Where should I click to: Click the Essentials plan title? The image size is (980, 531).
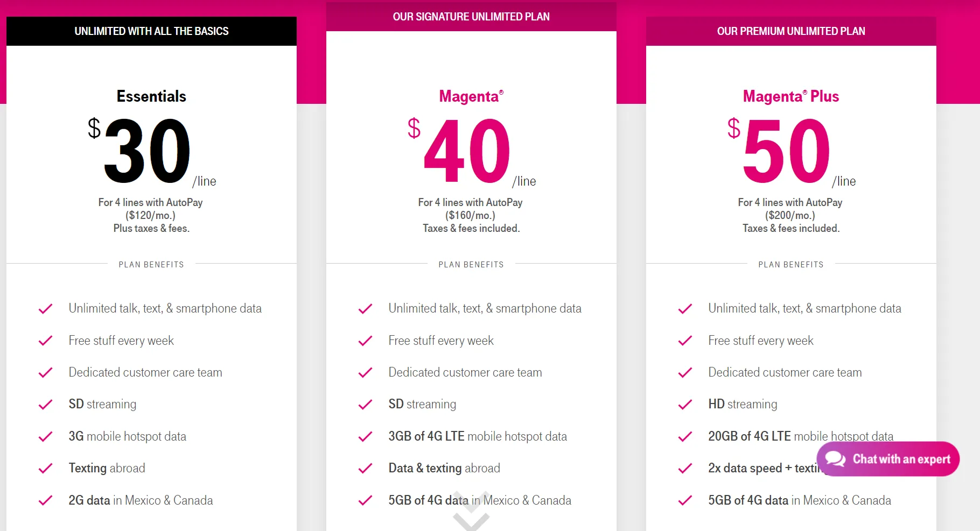151,96
